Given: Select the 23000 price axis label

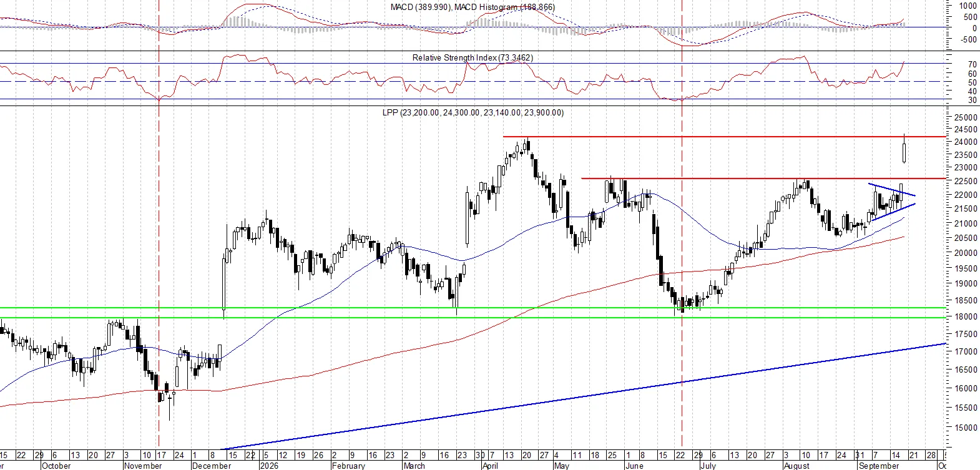Looking at the screenshot, I should point(965,167).
